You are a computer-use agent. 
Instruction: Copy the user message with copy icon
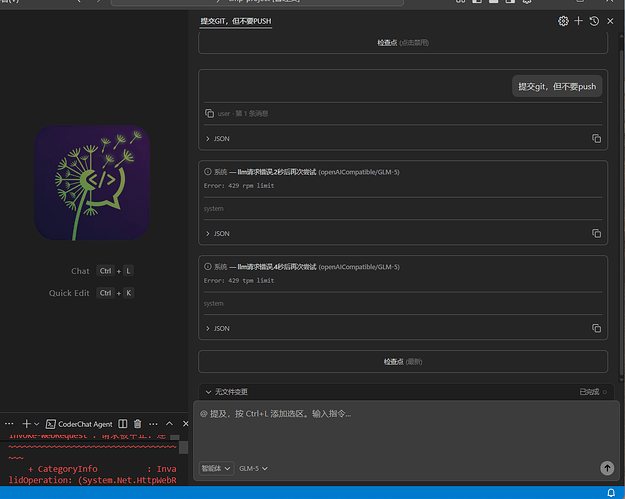(x=209, y=114)
